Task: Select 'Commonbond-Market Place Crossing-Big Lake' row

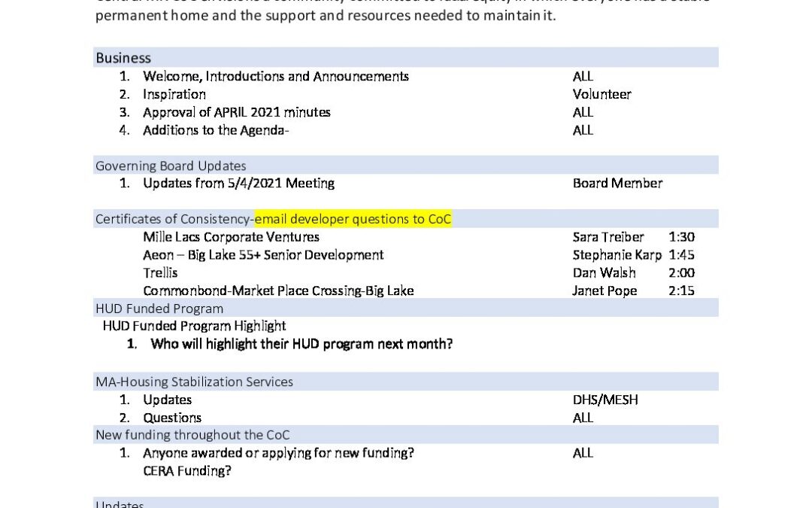Action: coord(278,291)
